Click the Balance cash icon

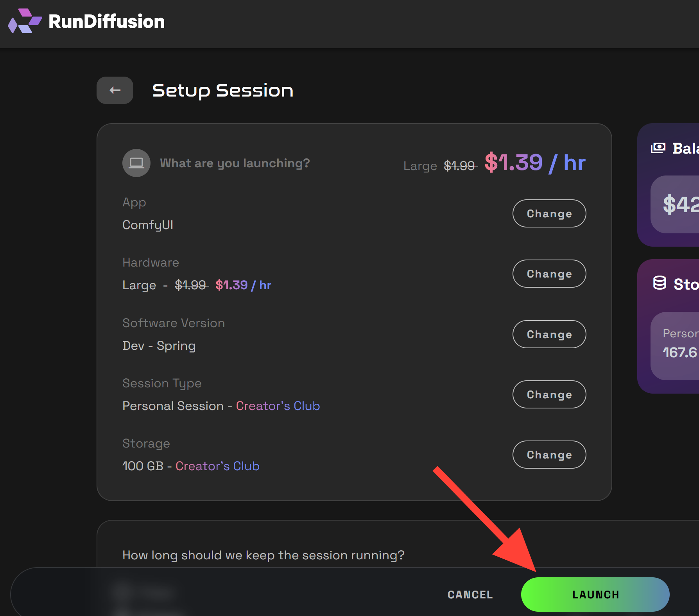pos(658,148)
